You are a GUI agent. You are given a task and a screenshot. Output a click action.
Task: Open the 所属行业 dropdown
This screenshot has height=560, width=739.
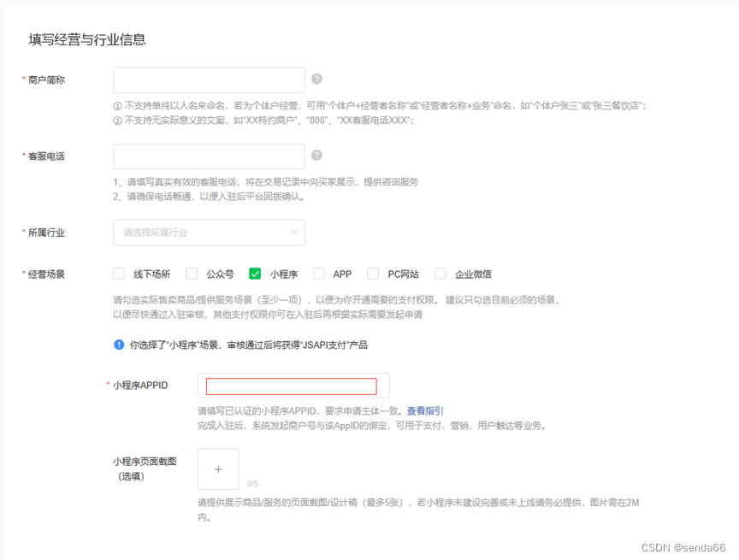pyautogui.click(x=209, y=232)
